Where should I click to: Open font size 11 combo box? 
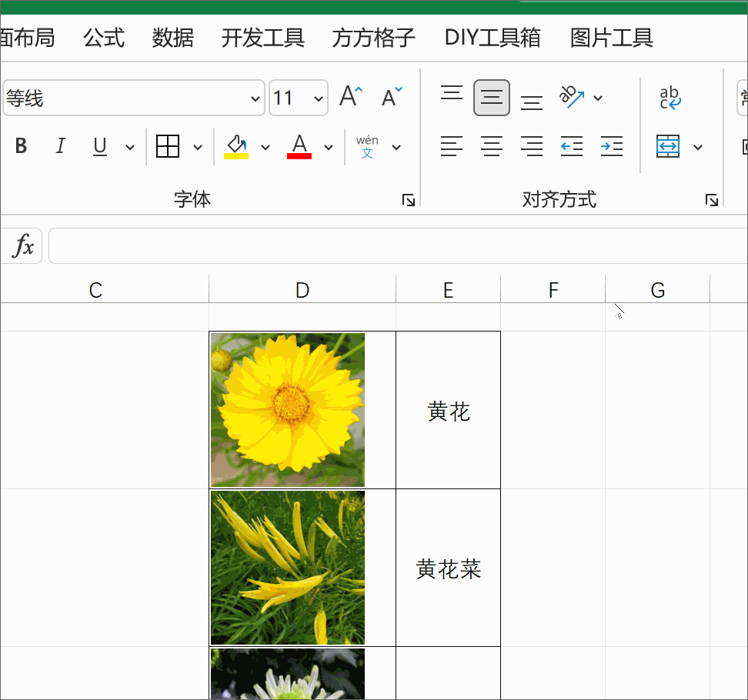(299, 98)
